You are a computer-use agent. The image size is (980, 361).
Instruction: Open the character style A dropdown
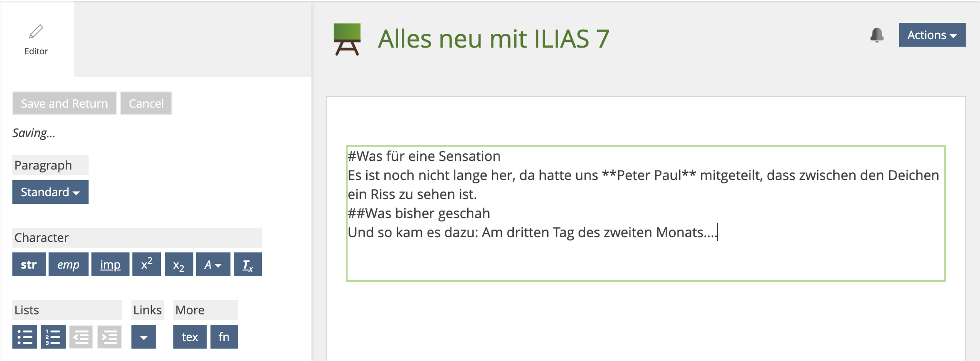213,264
